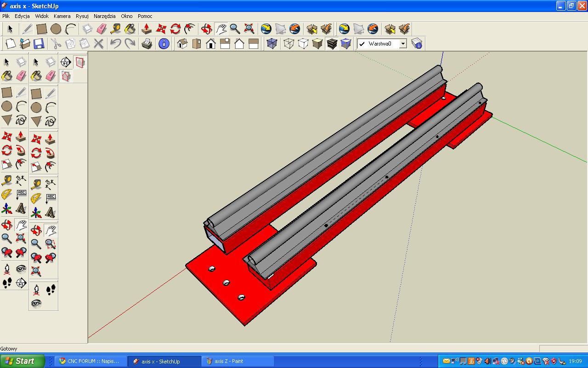Image resolution: width=588 pixels, height=368 pixels.
Task: Click the Erase X icon in standard toolbar
Action: click(99, 44)
